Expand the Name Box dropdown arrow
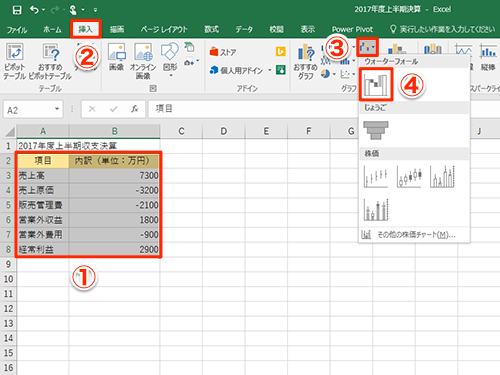Screen dimensions: 500x375 (57, 109)
